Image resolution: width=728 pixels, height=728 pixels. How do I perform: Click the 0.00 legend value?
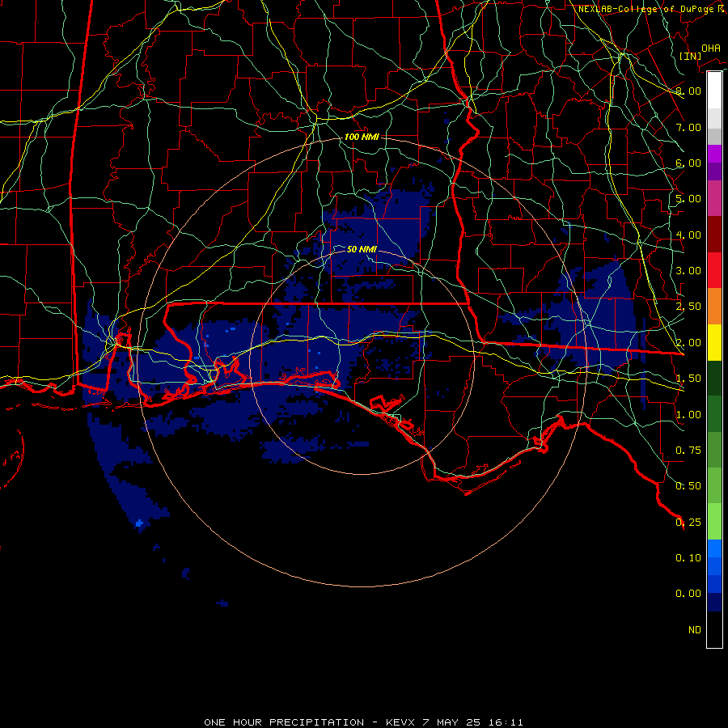(x=688, y=594)
